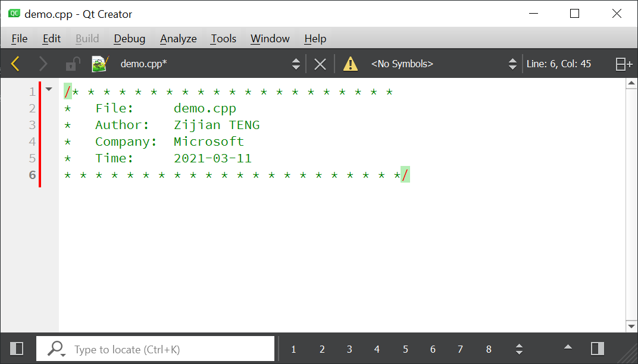Maximize the Qt Creator window
The height and width of the screenshot is (364, 638).
pos(574,14)
